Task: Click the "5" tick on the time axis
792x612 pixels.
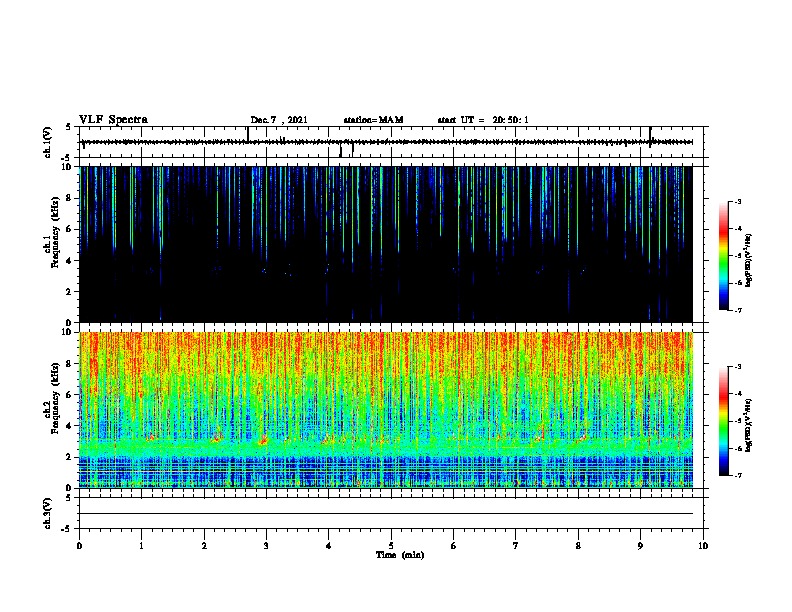Action: point(391,546)
